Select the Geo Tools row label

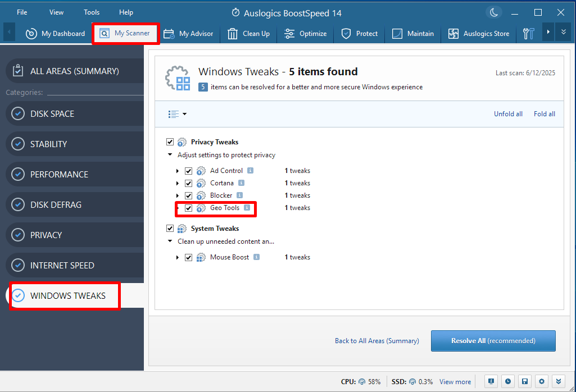pos(225,208)
